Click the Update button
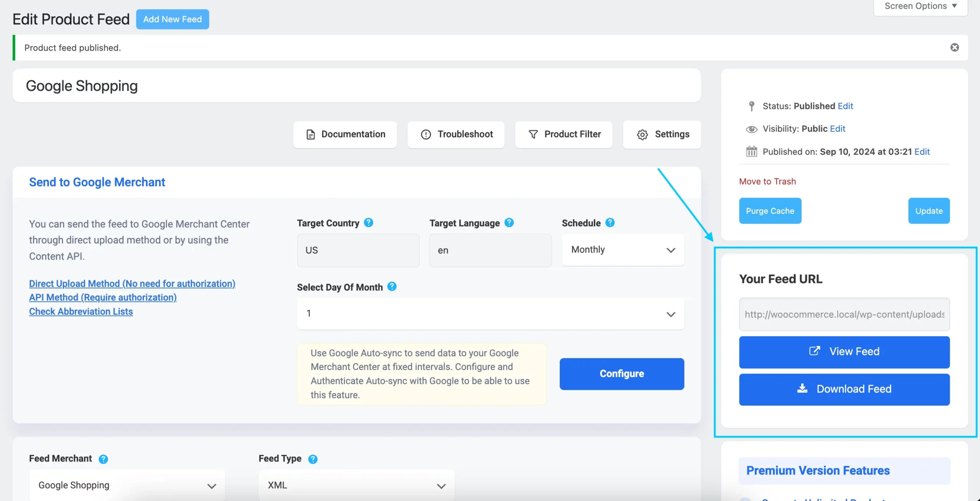This screenshot has height=501, width=980. pos(929,211)
